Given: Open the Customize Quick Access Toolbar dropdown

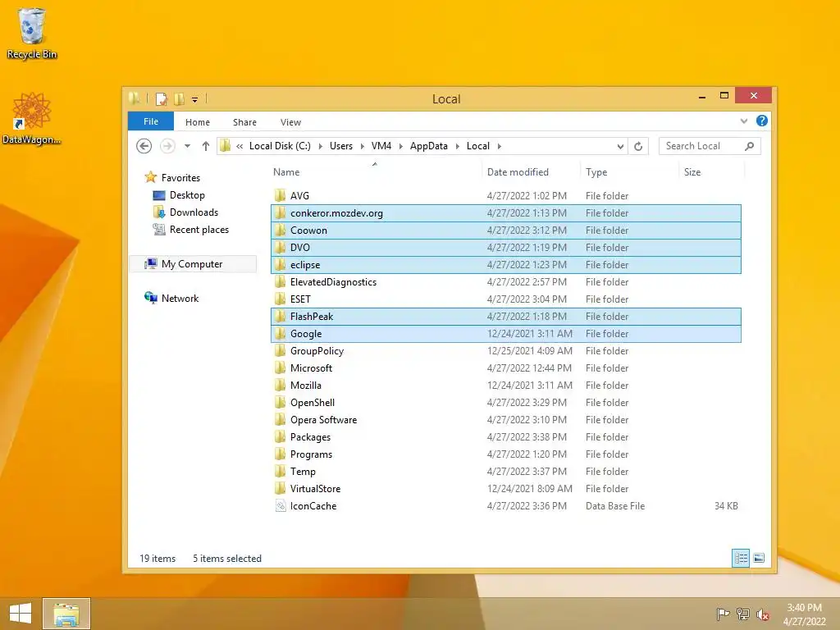Looking at the screenshot, I should (x=195, y=99).
